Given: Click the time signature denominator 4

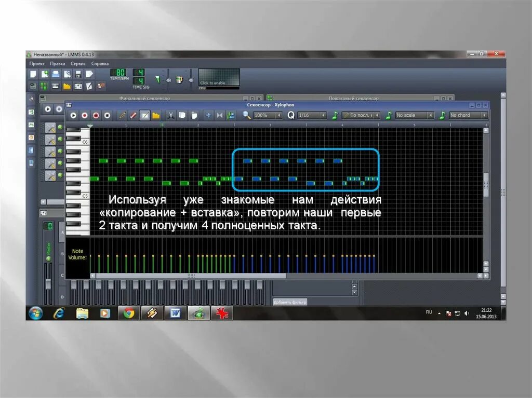Looking at the screenshot, I should coord(139,80).
